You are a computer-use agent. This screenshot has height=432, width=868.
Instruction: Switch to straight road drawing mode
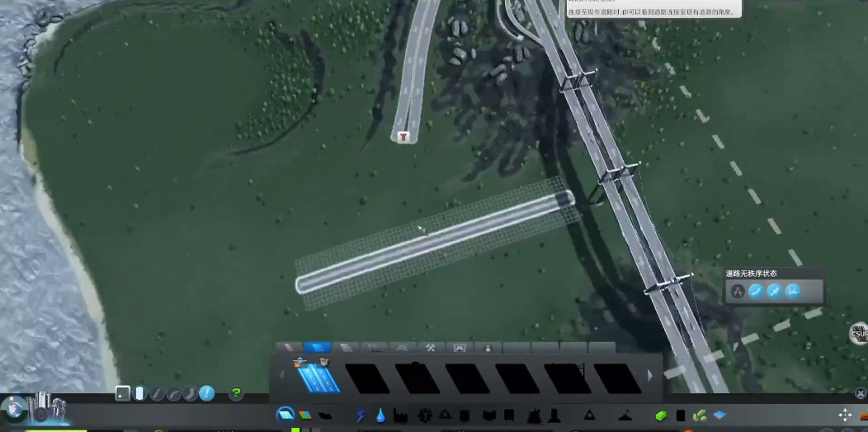tap(158, 393)
